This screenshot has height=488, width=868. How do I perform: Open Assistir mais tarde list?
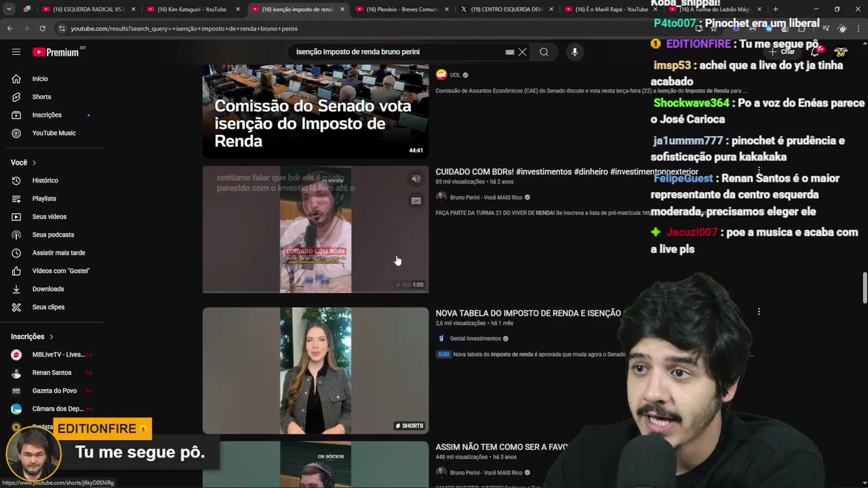58,253
